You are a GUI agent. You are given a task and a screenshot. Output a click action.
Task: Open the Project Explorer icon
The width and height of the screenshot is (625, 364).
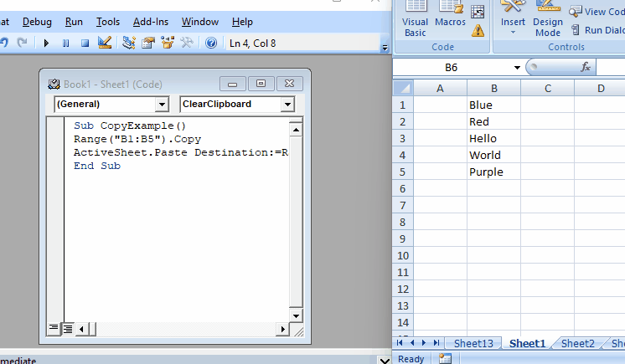(x=129, y=43)
